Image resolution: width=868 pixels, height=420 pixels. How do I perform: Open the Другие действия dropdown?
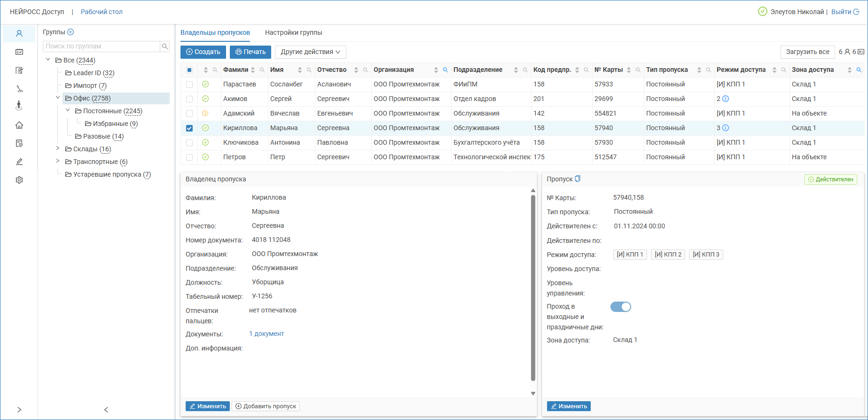[310, 52]
